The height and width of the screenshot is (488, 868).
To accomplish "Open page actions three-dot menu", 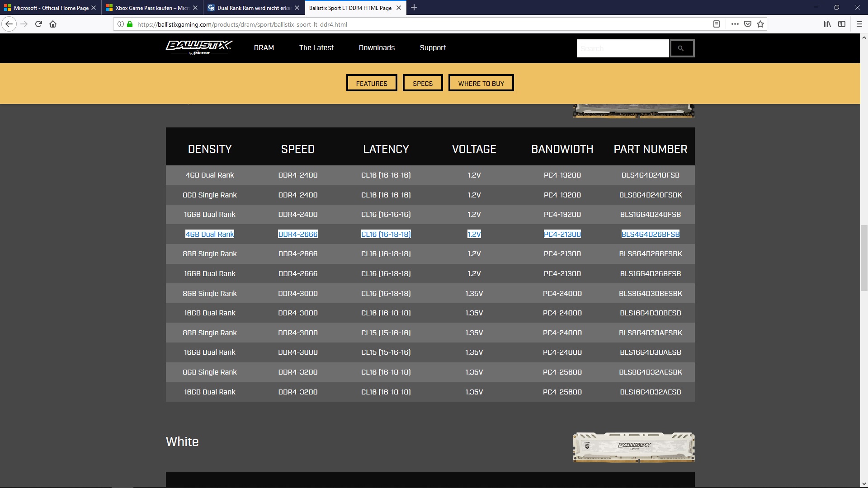I will [x=735, y=24].
